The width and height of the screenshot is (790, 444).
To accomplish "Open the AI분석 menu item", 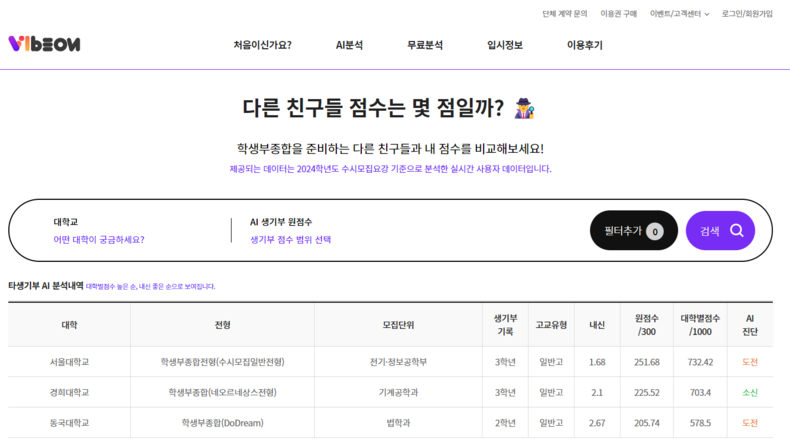I will (349, 45).
